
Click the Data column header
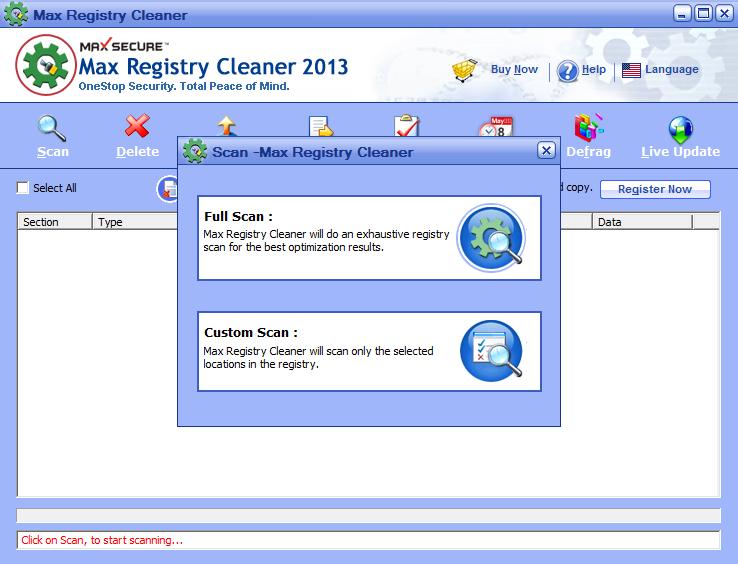click(x=642, y=222)
